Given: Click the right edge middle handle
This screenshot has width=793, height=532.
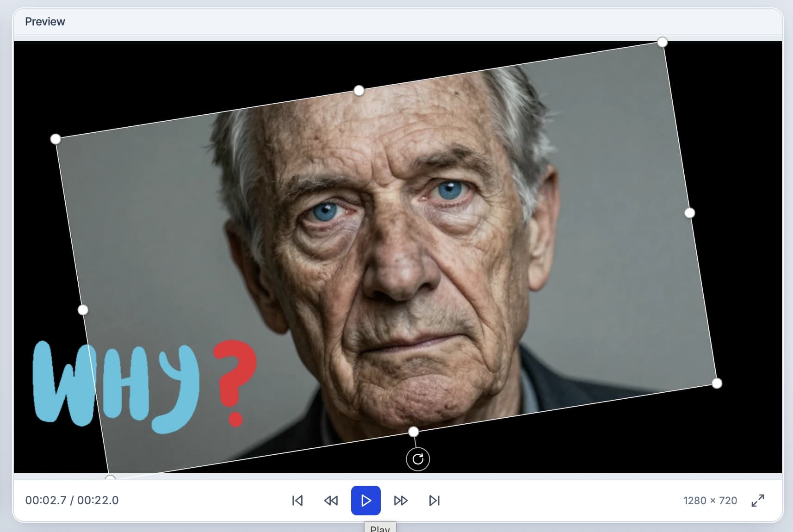Looking at the screenshot, I should coord(690,213).
